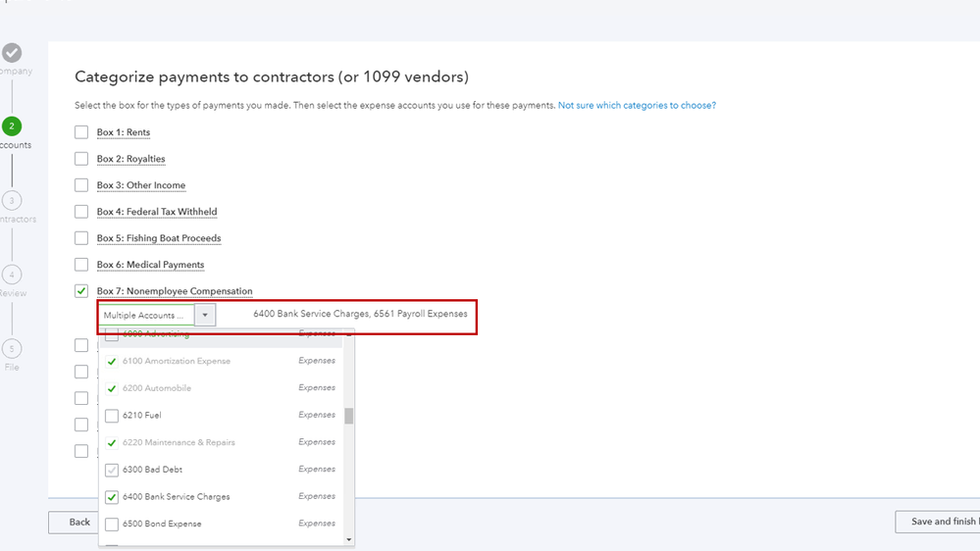Check the Box 1: Rents checkbox
Image resolution: width=980 pixels, height=551 pixels.
tap(81, 132)
